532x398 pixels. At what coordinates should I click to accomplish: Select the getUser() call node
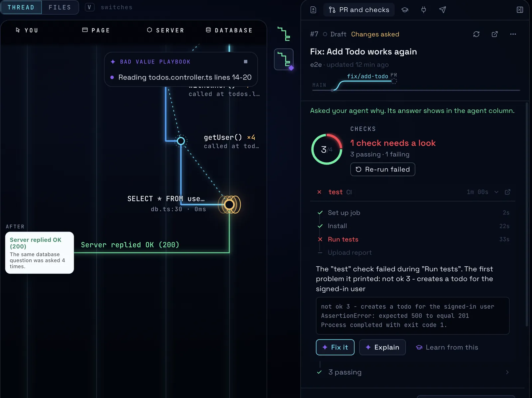click(x=181, y=141)
